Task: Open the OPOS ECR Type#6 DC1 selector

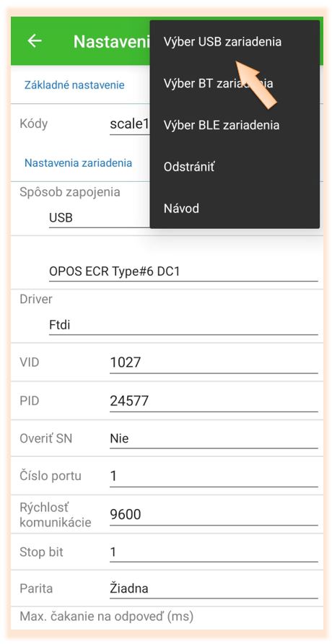Action: 183,271
